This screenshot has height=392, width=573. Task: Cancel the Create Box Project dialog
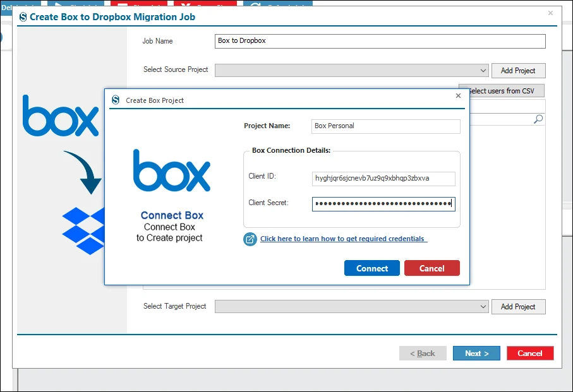pyautogui.click(x=431, y=268)
